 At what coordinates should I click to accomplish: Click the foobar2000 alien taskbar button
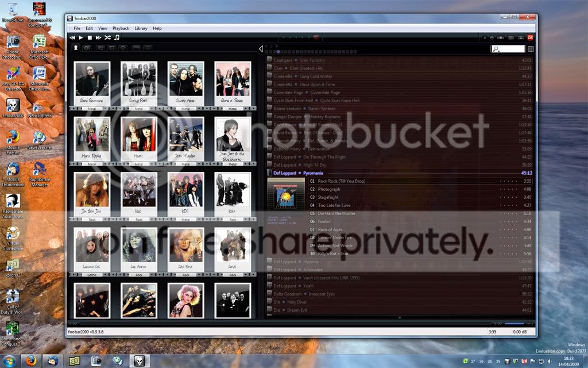[140, 361]
